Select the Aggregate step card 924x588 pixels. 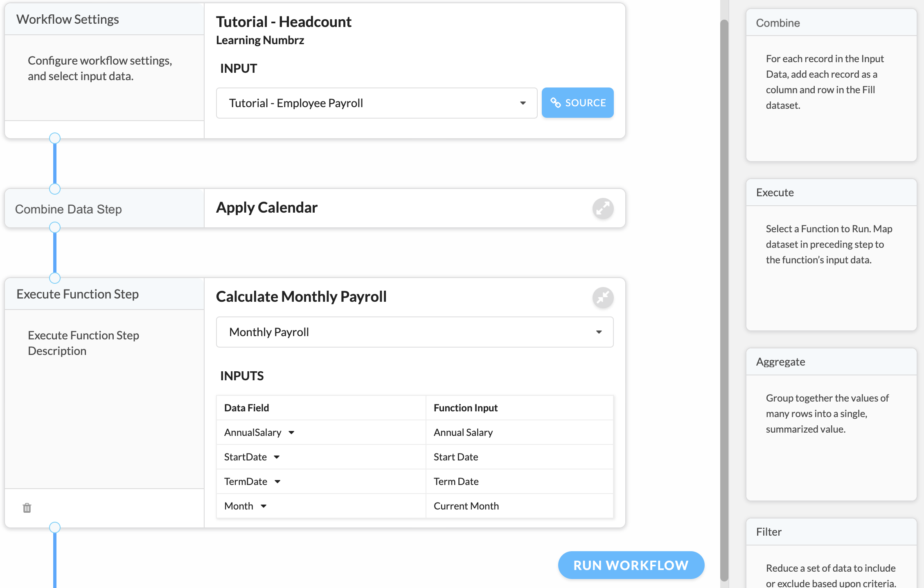click(x=831, y=424)
